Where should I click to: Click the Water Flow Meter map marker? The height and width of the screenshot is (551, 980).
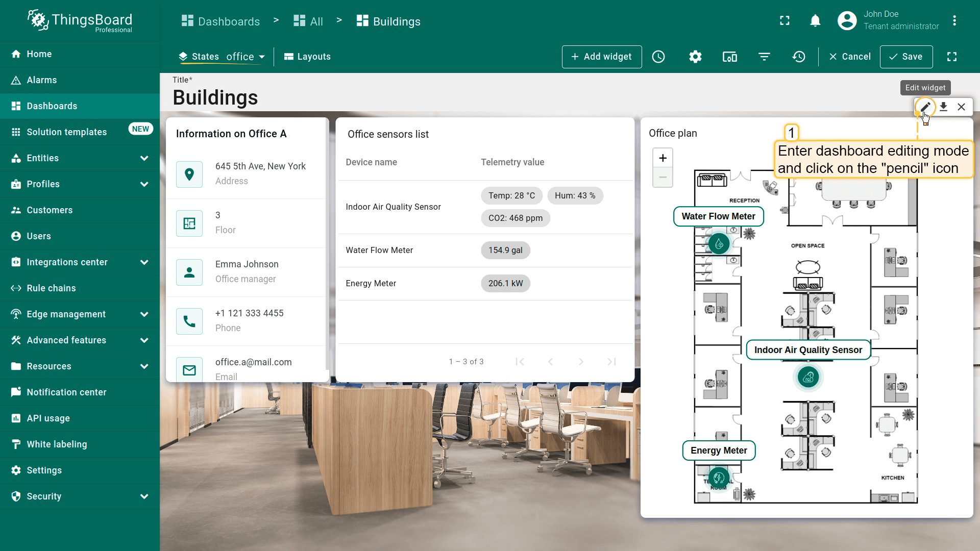click(719, 244)
